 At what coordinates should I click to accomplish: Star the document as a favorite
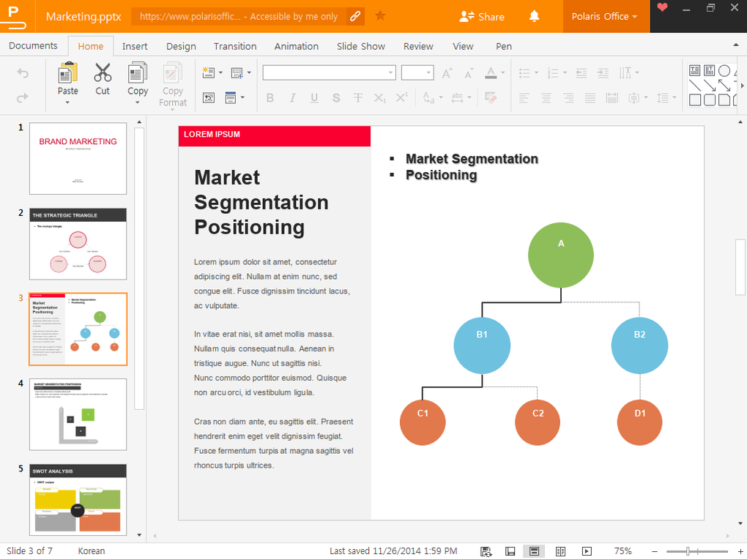tap(380, 16)
